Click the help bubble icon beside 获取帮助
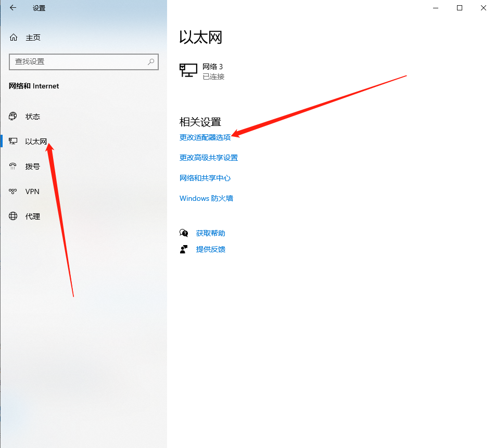This screenshot has height=448, width=495. click(x=184, y=233)
